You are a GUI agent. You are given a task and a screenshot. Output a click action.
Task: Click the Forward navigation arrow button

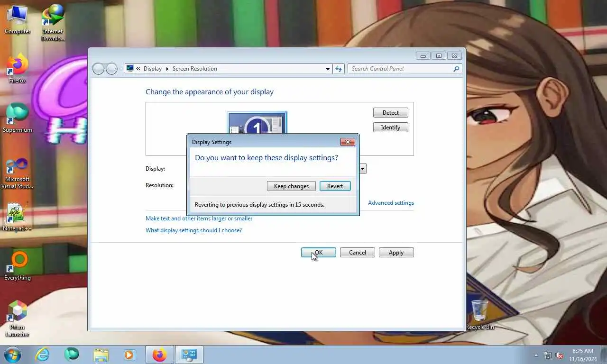[111, 69]
